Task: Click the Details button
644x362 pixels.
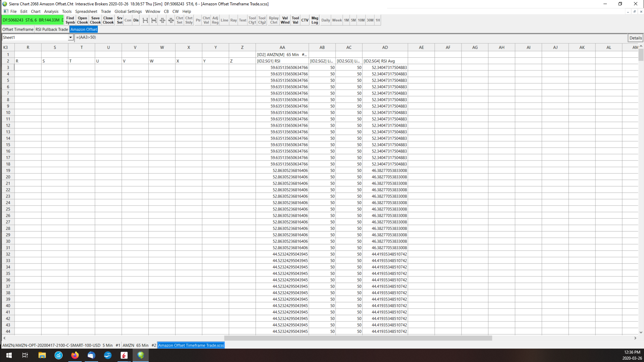Action: tap(635, 38)
